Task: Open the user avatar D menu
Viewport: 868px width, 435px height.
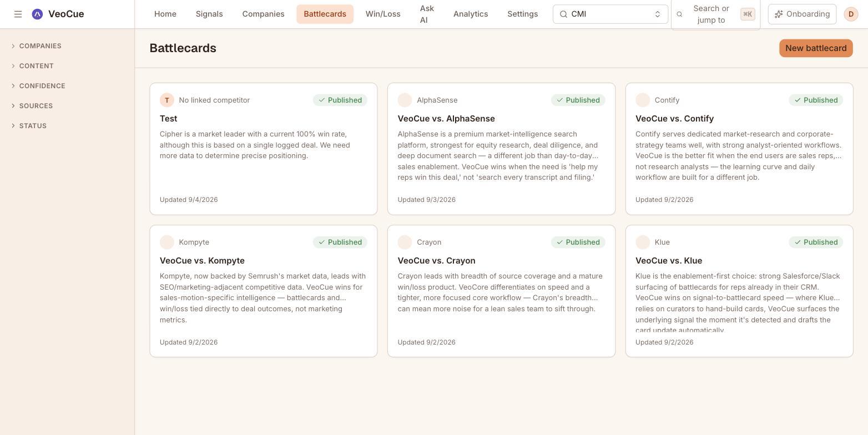Action: pos(851,14)
